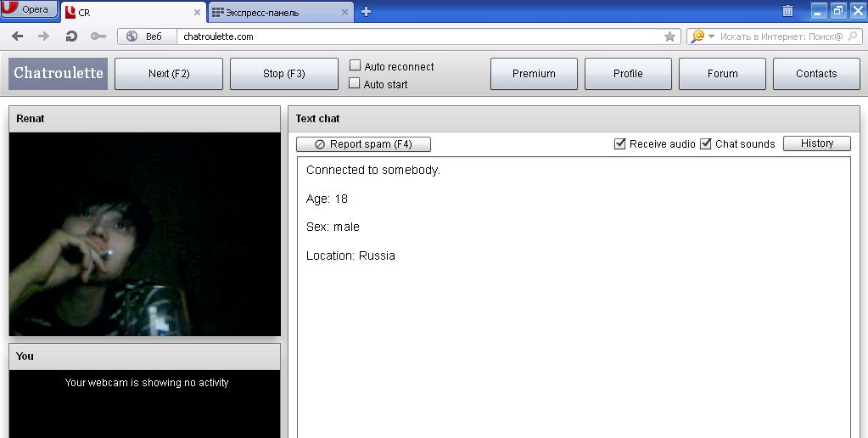Open a new tab with plus icon
Screen dimensions: 868x438
[x=366, y=11]
